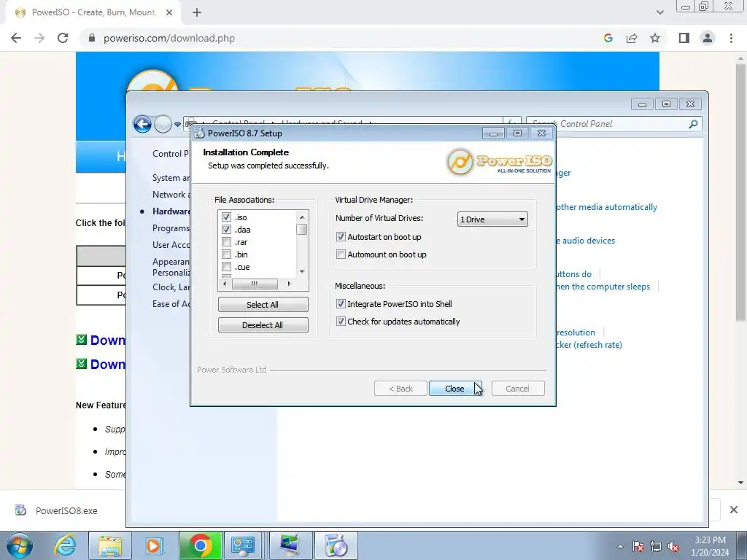Open Windows Start menu
The image size is (747, 560).
point(20,545)
